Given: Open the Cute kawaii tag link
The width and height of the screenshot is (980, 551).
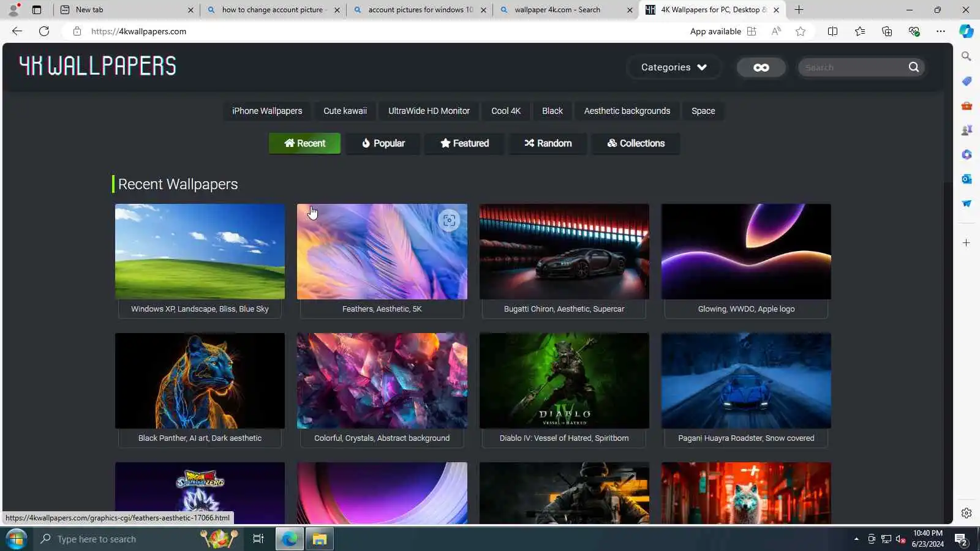Looking at the screenshot, I should tap(345, 111).
